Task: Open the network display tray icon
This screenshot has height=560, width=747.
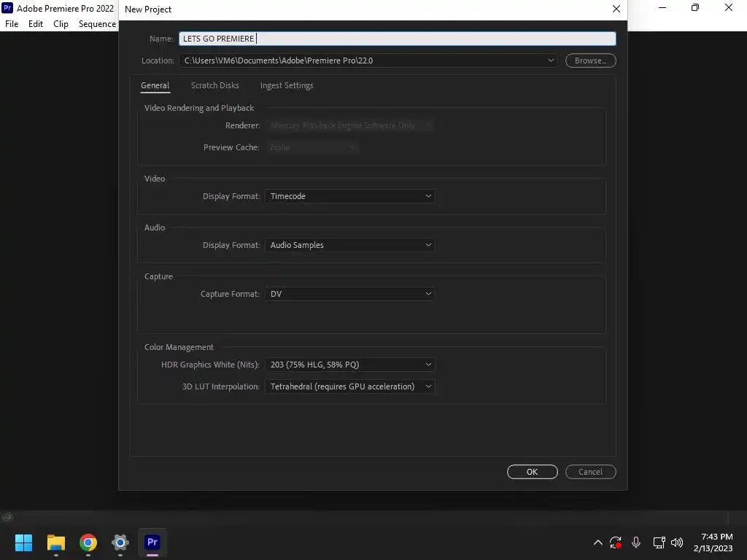Action: click(659, 542)
